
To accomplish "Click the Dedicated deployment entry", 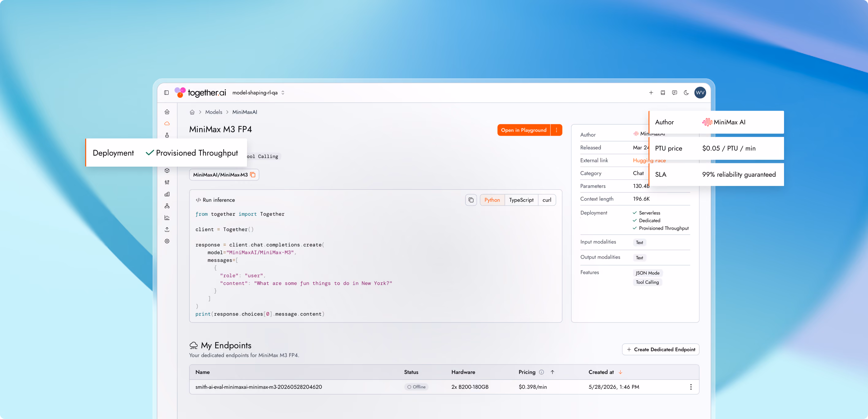I will (x=646, y=221).
